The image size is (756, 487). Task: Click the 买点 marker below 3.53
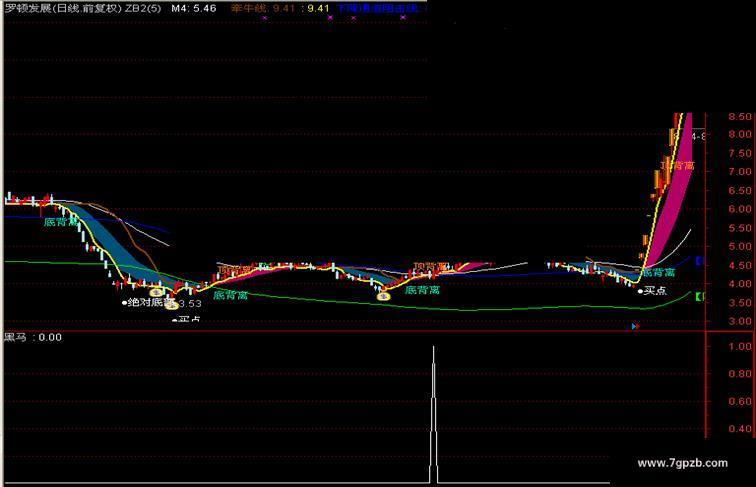click(x=187, y=319)
